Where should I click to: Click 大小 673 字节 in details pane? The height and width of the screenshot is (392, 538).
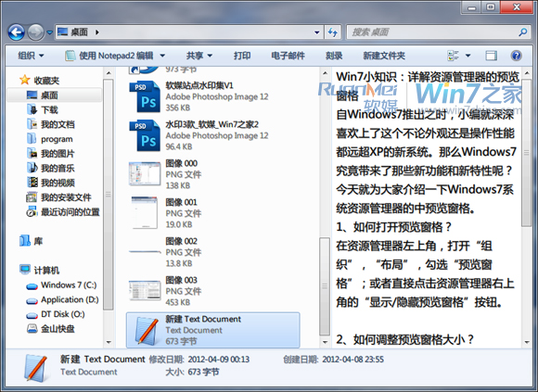[192, 372]
